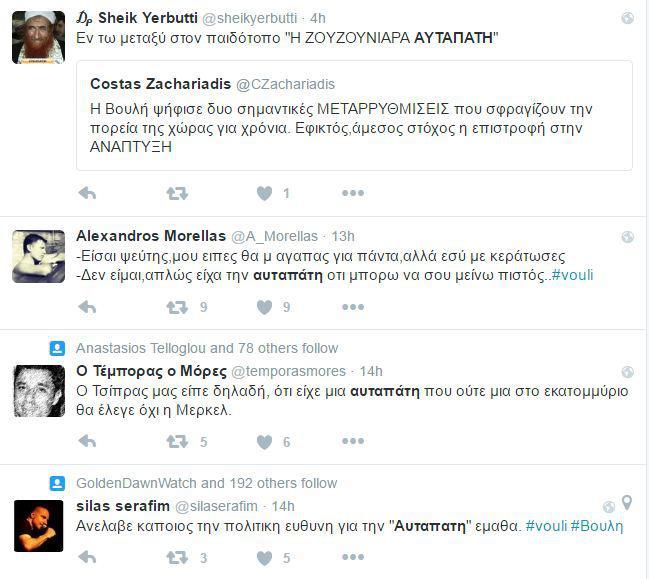Open Sheik Yerbutti's profile picture
Screen dimensions: 649x579
pyautogui.click(x=38, y=37)
